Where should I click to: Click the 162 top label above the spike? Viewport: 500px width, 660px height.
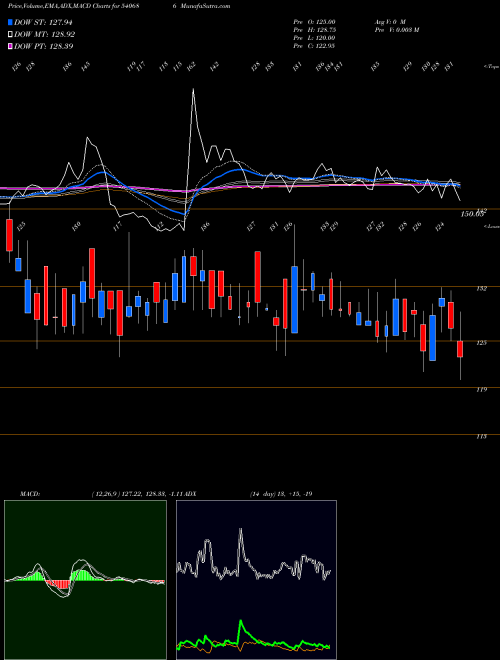191,67
